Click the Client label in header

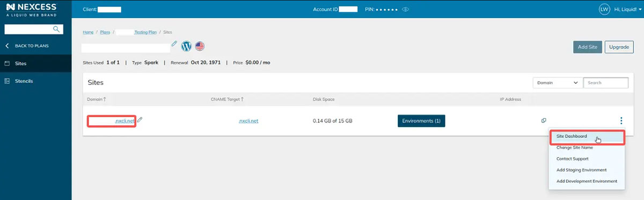click(x=90, y=9)
